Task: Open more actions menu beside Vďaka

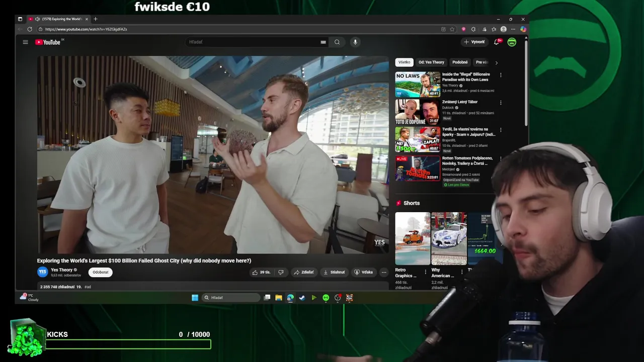Action: coord(384,272)
